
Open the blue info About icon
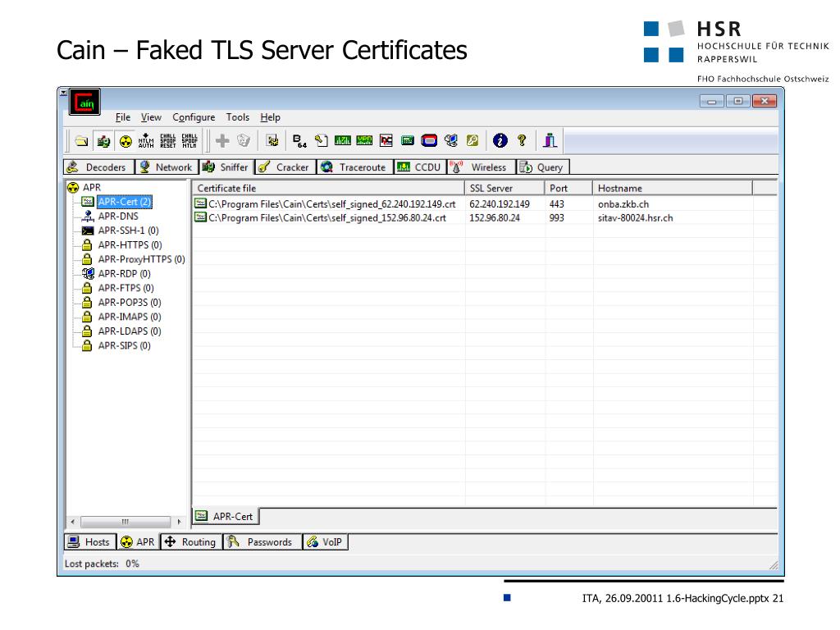pos(500,140)
